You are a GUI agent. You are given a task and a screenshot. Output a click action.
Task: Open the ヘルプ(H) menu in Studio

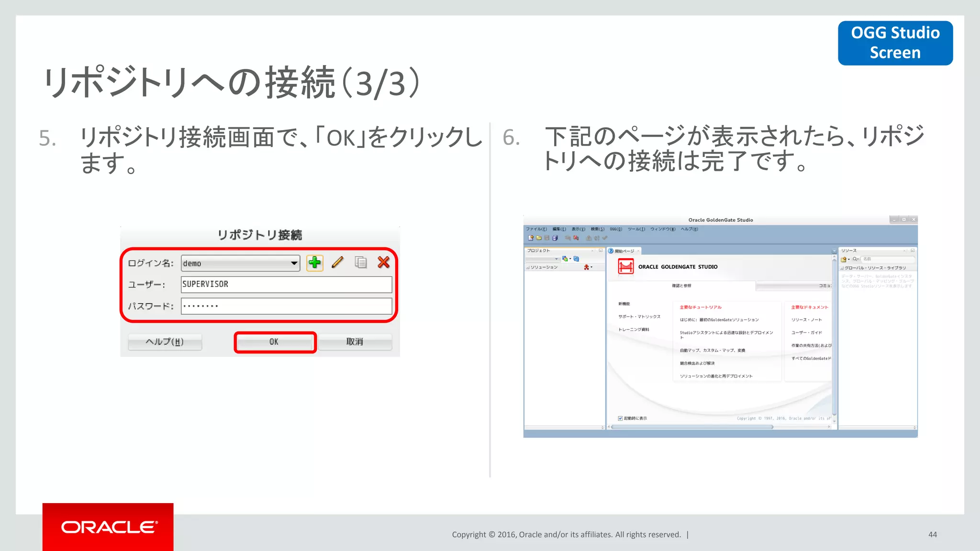click(x=689, y=229)
